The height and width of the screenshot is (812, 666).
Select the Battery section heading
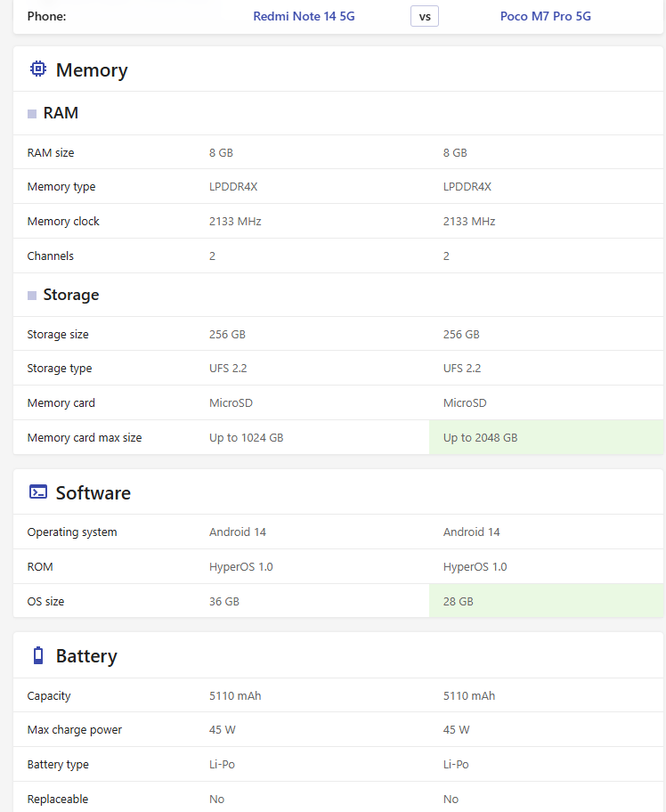tap(86, 656)
